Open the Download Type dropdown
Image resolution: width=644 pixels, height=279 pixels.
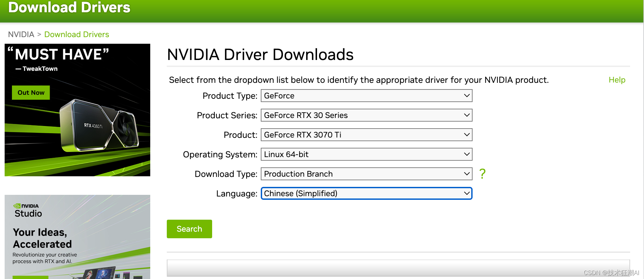(366, 174)
